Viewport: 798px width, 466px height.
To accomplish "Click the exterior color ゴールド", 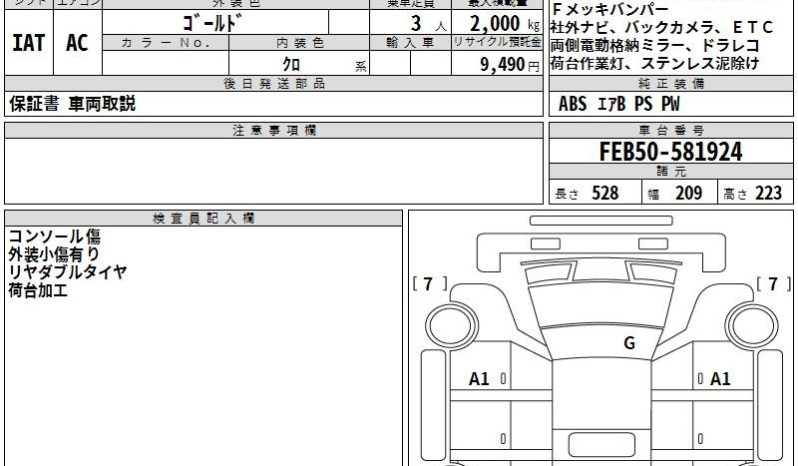I will click(x=211, y=23).
